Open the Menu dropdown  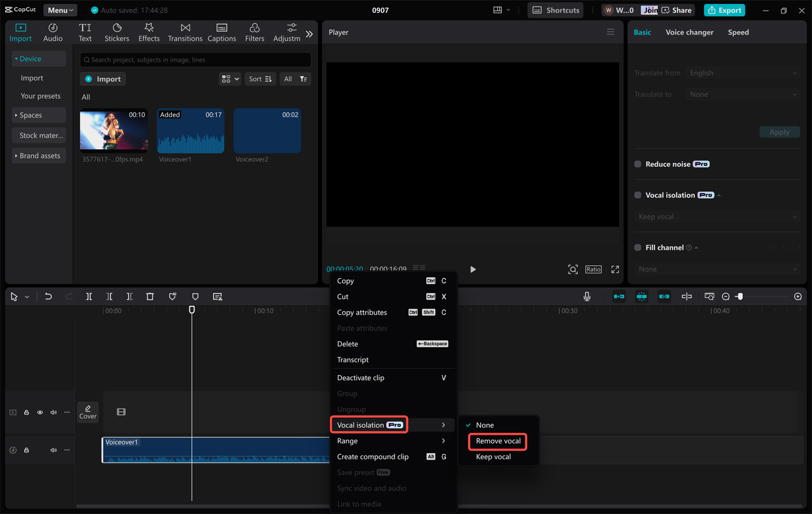(60, 10)
